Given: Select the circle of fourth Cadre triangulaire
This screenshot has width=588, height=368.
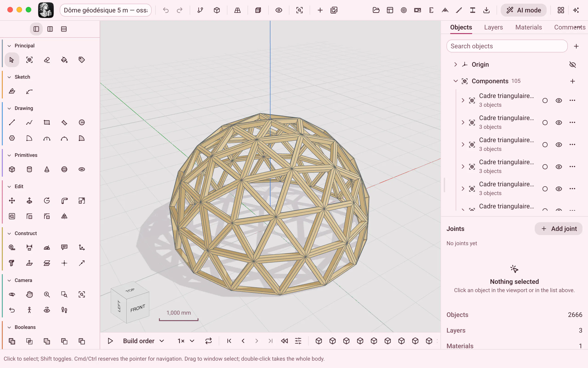Looking at the screenshot, I should point(545,167).
